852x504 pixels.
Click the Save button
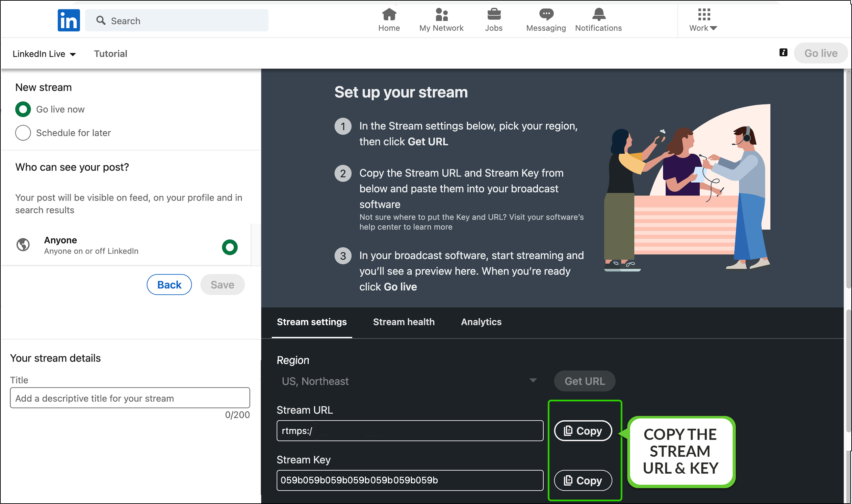click(223, 285)
